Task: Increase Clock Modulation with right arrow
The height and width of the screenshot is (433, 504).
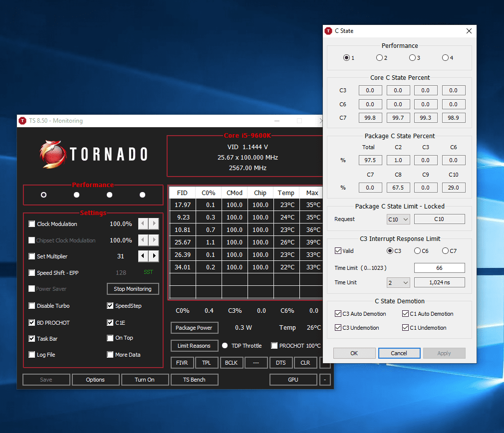Action: [x=154, y=223]
